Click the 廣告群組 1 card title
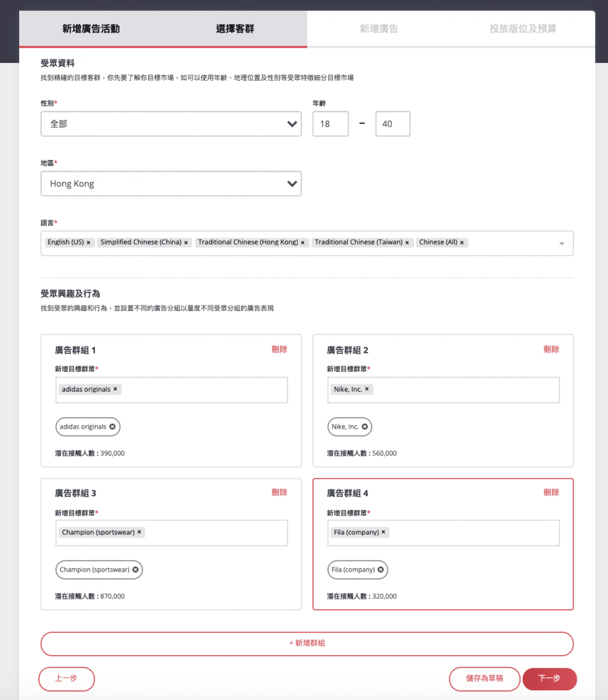The image size is (608, 700). tap(75, 350)
